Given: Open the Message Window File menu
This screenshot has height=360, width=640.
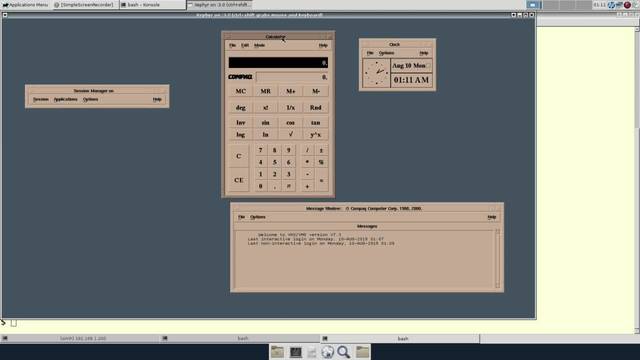Looking at the screenshot, I should pos(241,217).
